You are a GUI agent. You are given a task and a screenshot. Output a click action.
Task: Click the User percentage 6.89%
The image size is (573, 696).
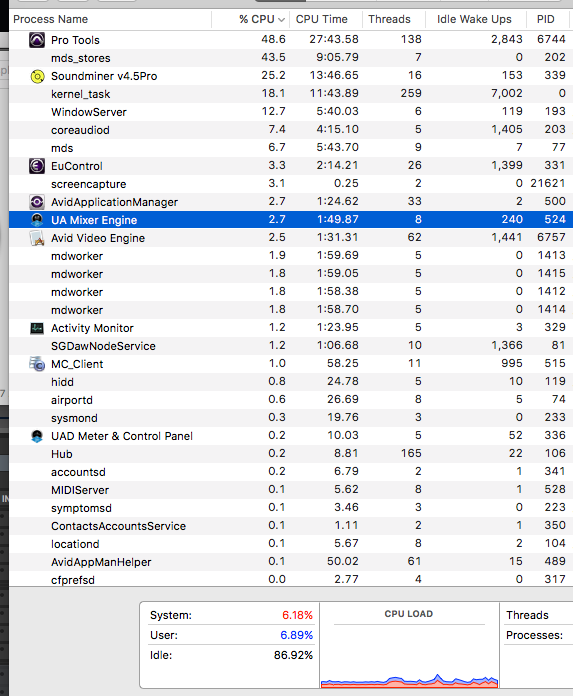pyautogui.click(x=296, y=635)
